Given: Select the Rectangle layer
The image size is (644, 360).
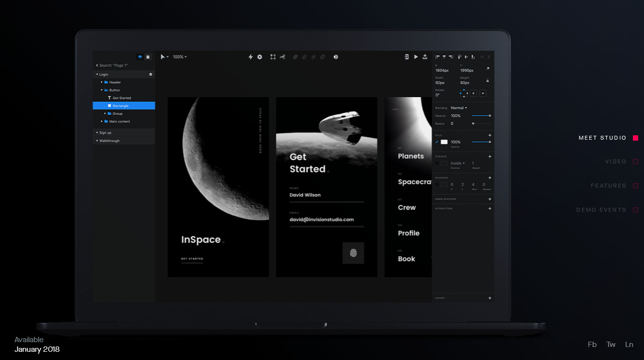Looking at the screenshot, I should tap(124, 105).
